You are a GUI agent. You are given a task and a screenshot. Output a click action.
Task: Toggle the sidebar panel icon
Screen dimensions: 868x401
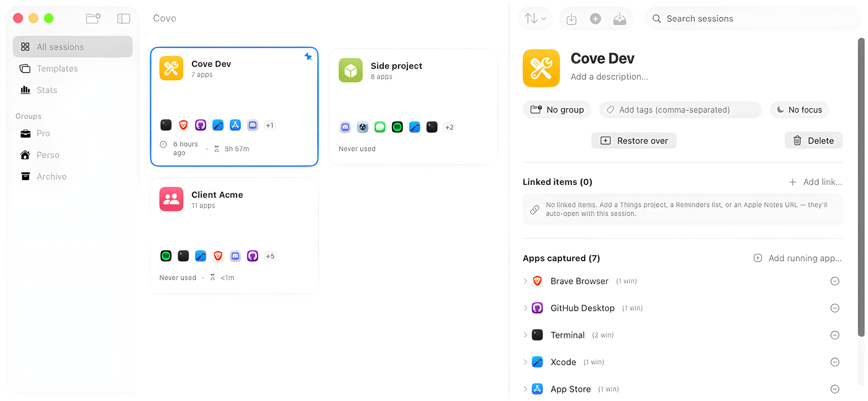(124, 18)
